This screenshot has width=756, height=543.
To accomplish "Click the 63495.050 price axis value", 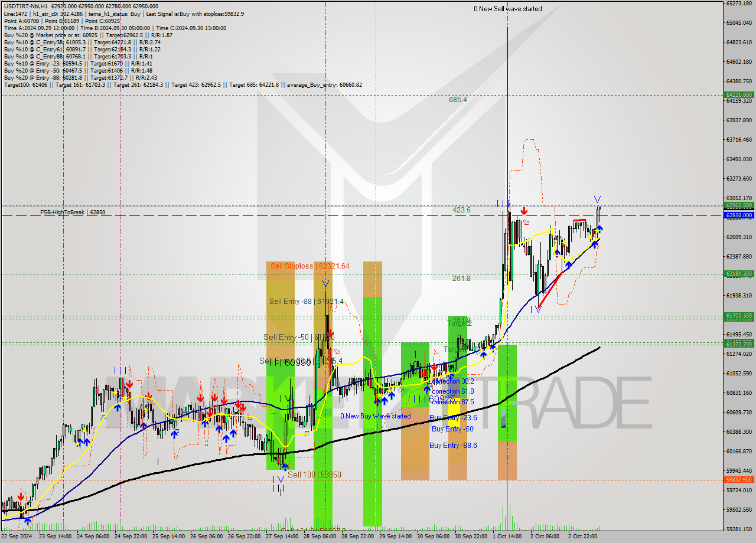I will pos(739,159).
